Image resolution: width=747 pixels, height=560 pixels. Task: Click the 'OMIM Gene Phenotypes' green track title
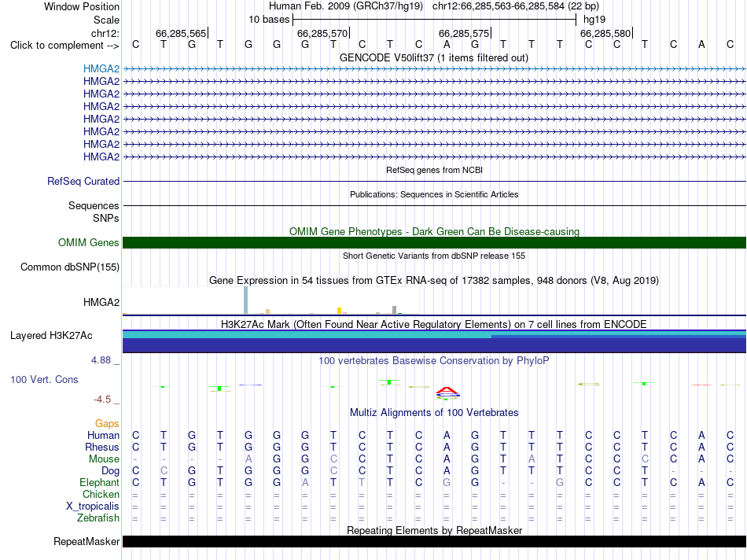[x=434, y=231]
